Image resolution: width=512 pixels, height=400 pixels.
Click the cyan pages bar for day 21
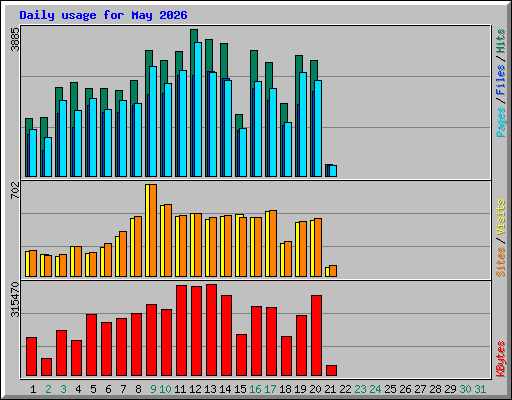[333, 171]
